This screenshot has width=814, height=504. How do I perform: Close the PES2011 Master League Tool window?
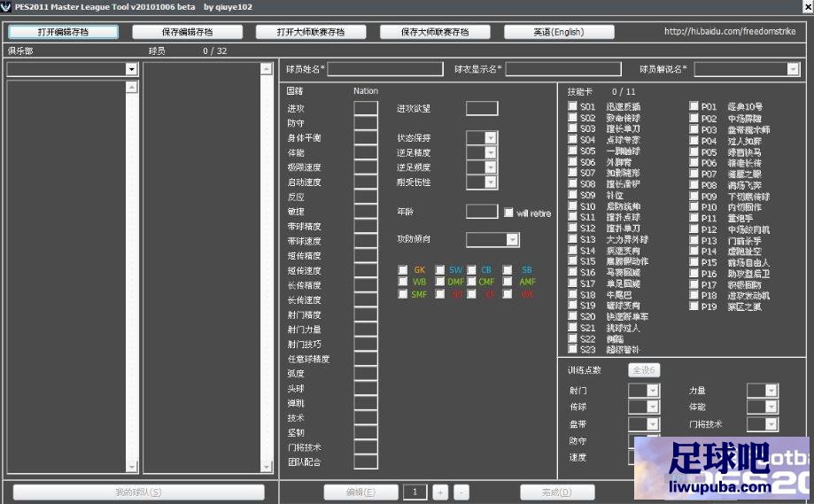tap(809, 7)
